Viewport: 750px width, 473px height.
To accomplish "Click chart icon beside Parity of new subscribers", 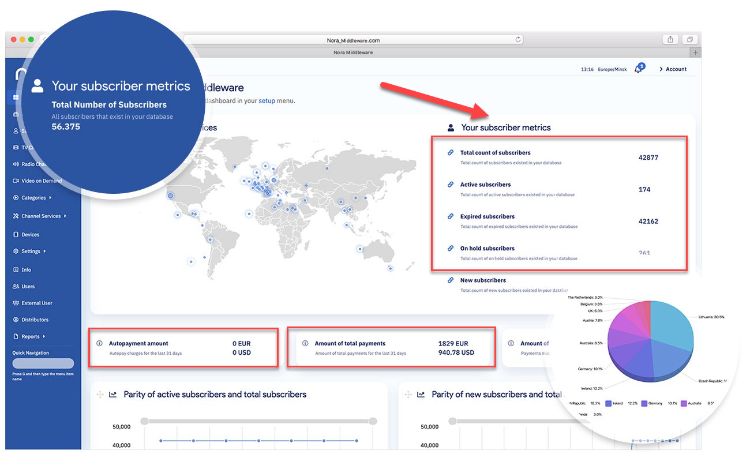I will [x=421, y=395].
